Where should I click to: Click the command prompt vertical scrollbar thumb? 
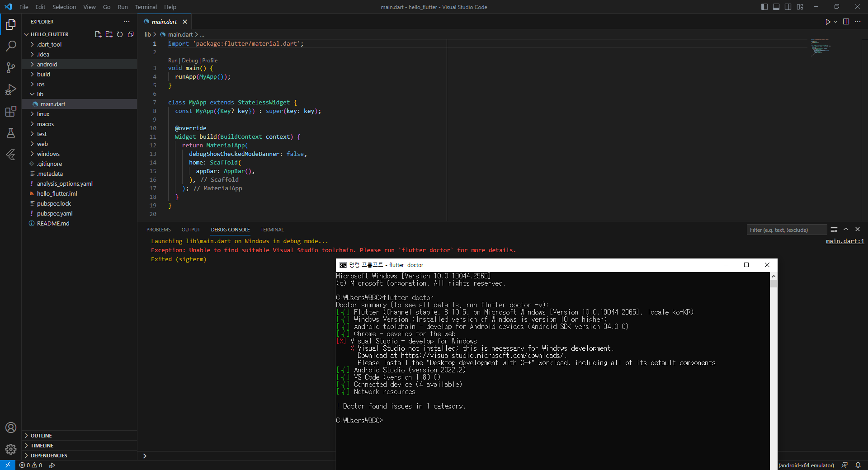coord(774,283)
